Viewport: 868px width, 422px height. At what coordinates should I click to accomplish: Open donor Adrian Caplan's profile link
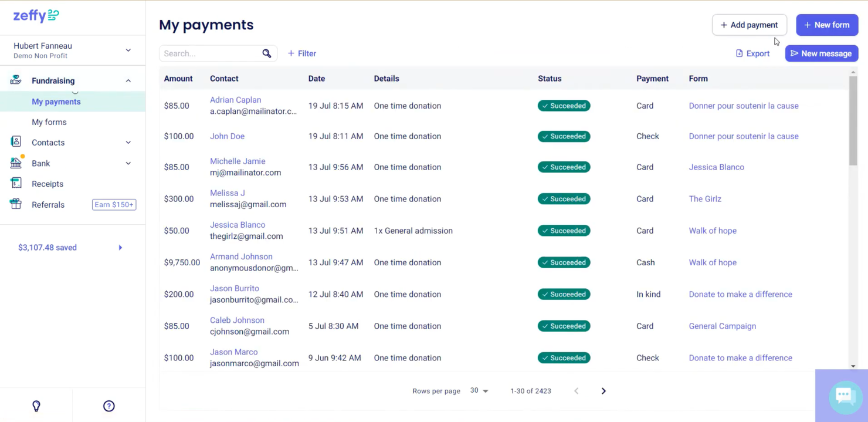235,100
